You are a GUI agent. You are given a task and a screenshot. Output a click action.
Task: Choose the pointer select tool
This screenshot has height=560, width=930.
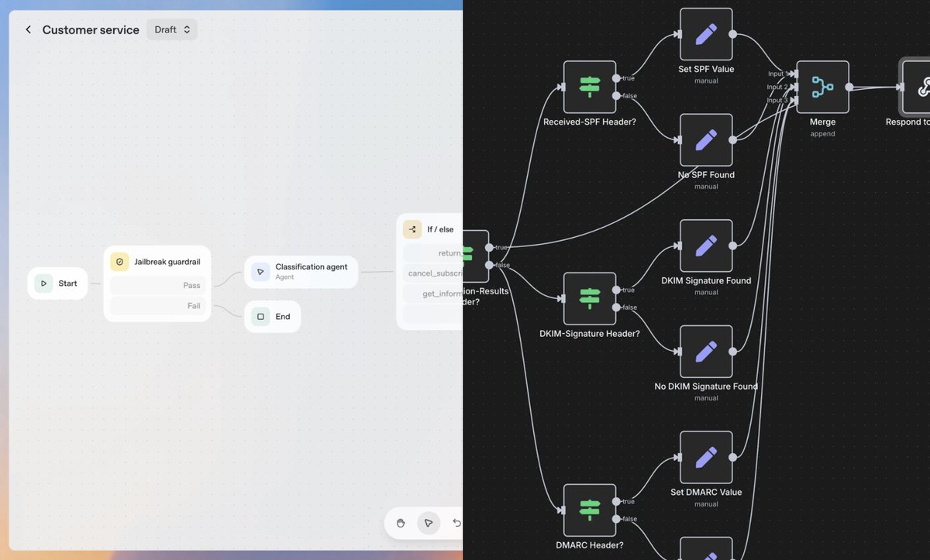429,523
